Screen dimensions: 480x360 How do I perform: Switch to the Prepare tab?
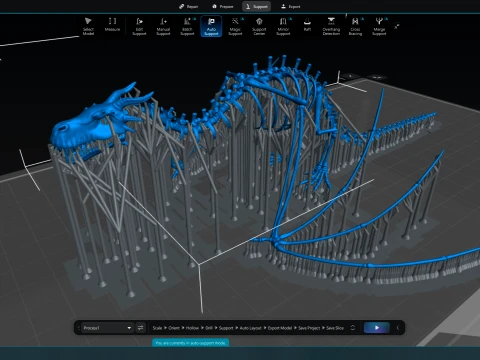223,6
